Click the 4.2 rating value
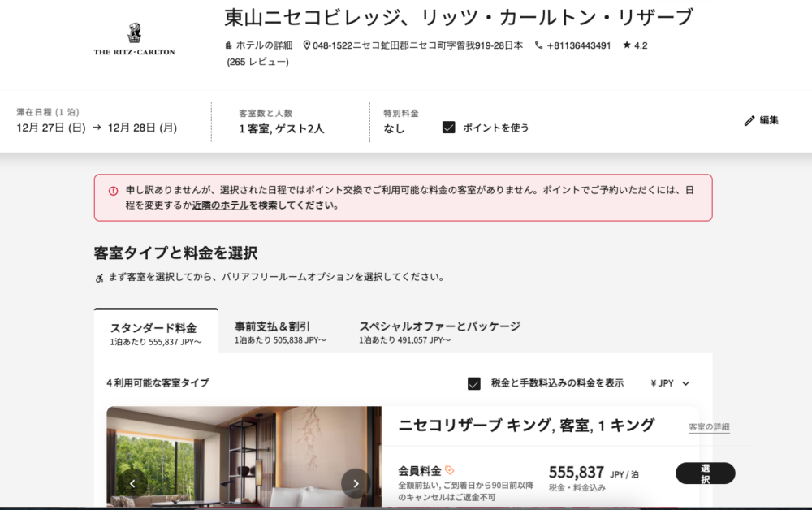Screen dimensions: 812x510 point(641,45)
